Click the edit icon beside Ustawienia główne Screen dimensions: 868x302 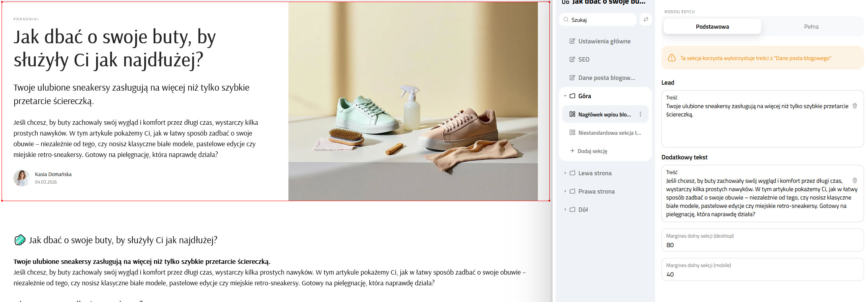tap(572, 41)
